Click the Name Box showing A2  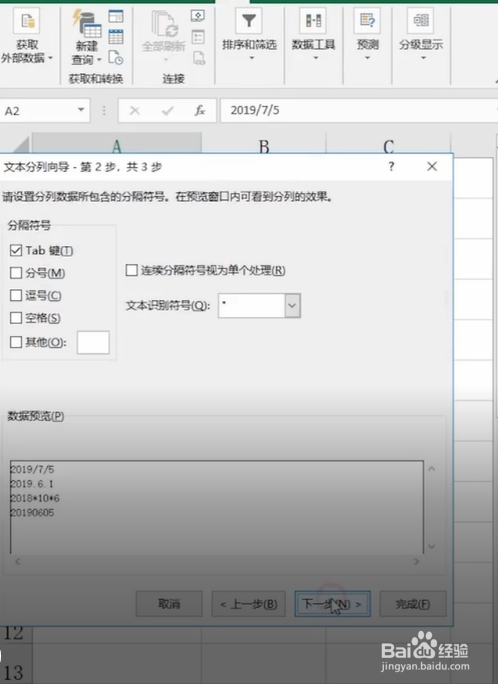(38, 111)
